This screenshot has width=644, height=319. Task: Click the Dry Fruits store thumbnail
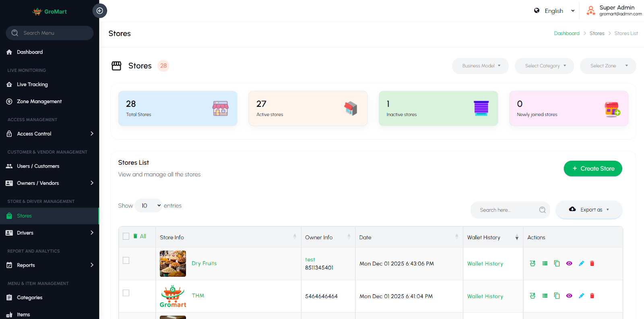(x=173, y=264)
